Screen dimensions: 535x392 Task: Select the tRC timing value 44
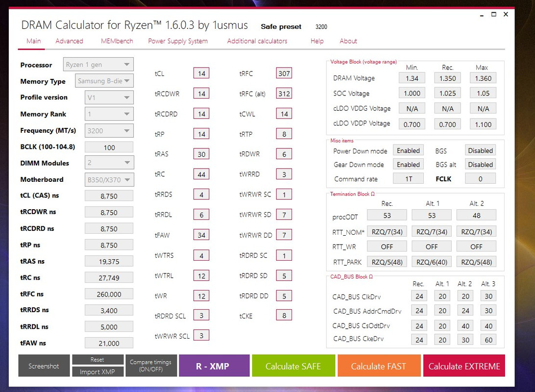click(x=201, y=174)
